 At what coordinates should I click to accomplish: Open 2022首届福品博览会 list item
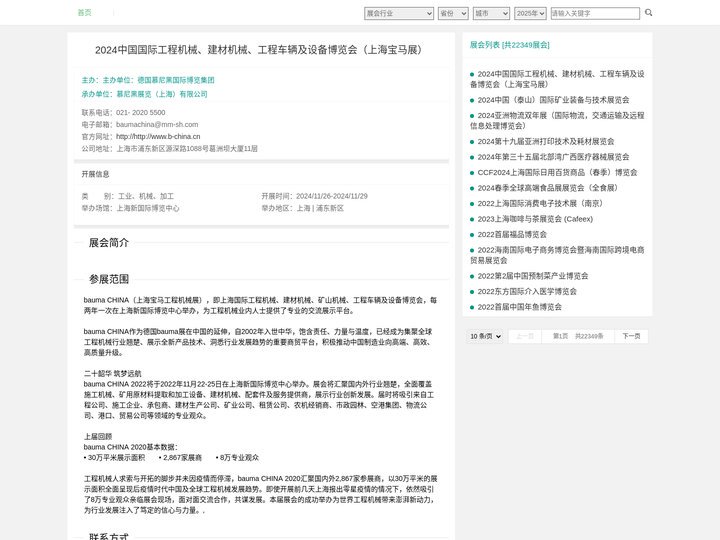pos(512,235)
